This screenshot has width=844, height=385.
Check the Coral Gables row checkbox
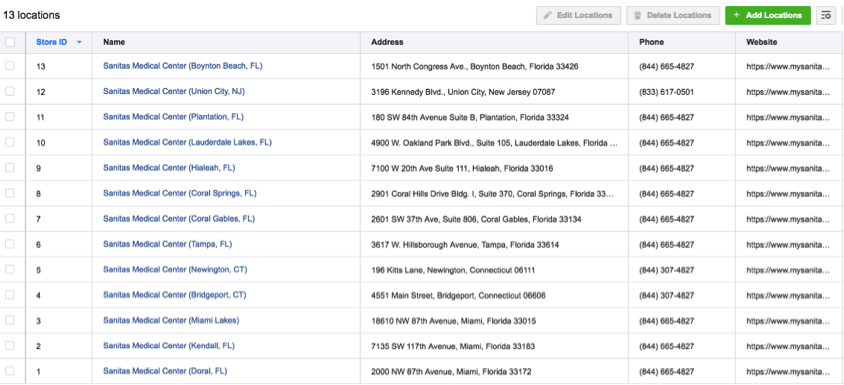(10, 219)
